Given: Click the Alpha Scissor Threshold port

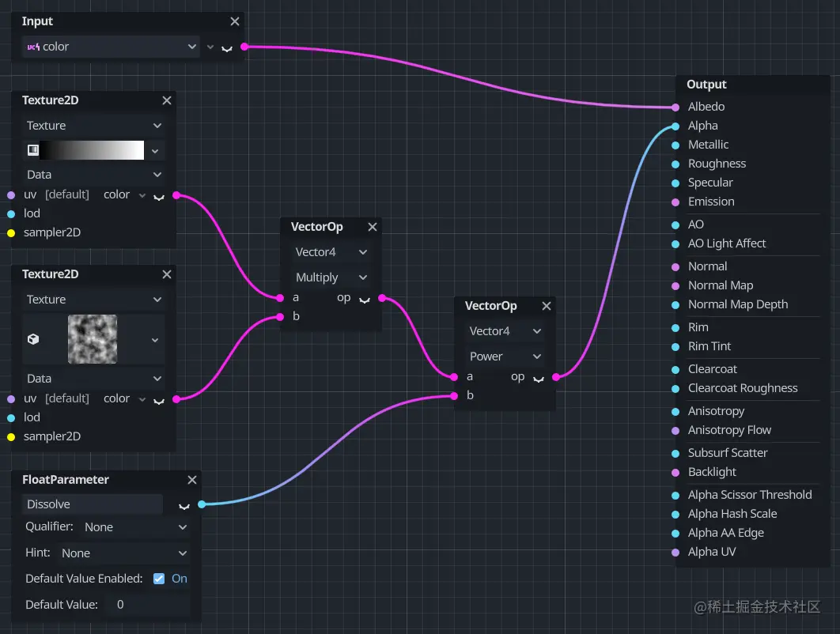Looking at the screenshot, I should [675, 496].
